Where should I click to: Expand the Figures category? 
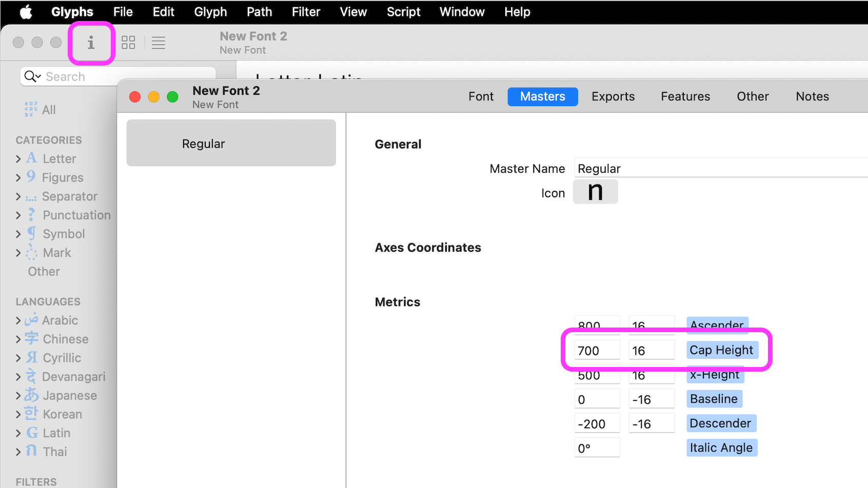pos(18,178)
